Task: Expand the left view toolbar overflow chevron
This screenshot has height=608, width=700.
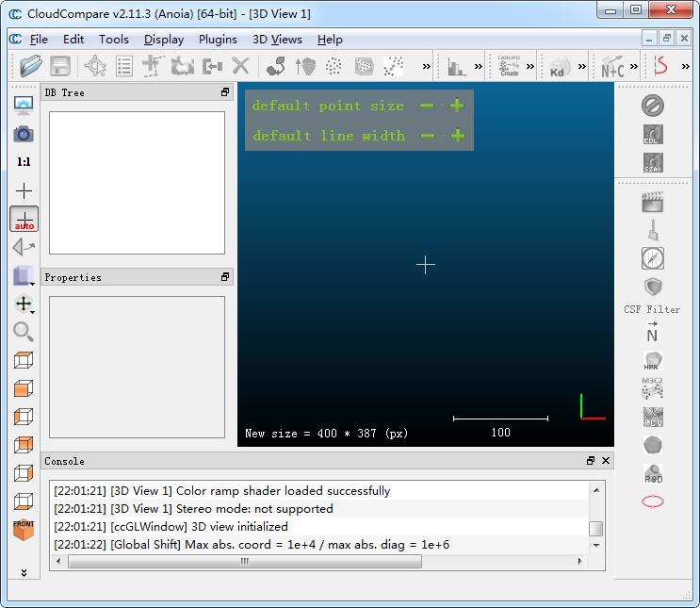Action: [x=24, y=572]
